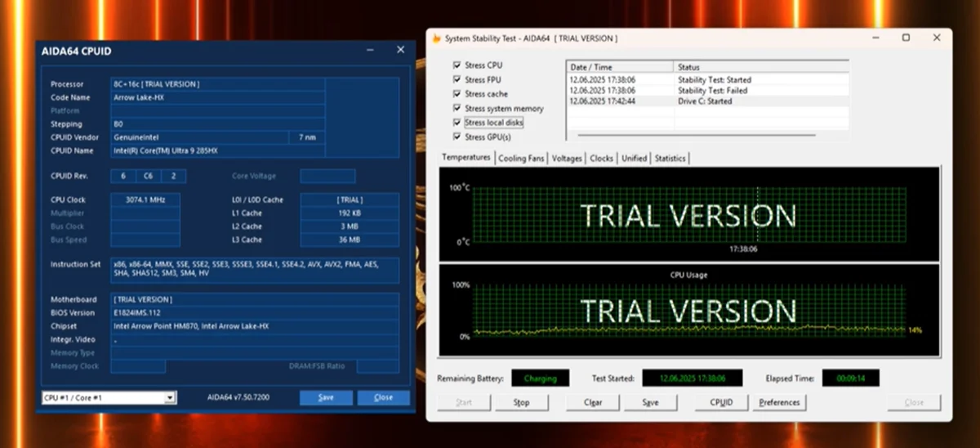Viewport: 980px width, 448px height.
Task: Toggle the Stress FPU checkbox
Action: point(457,80)
